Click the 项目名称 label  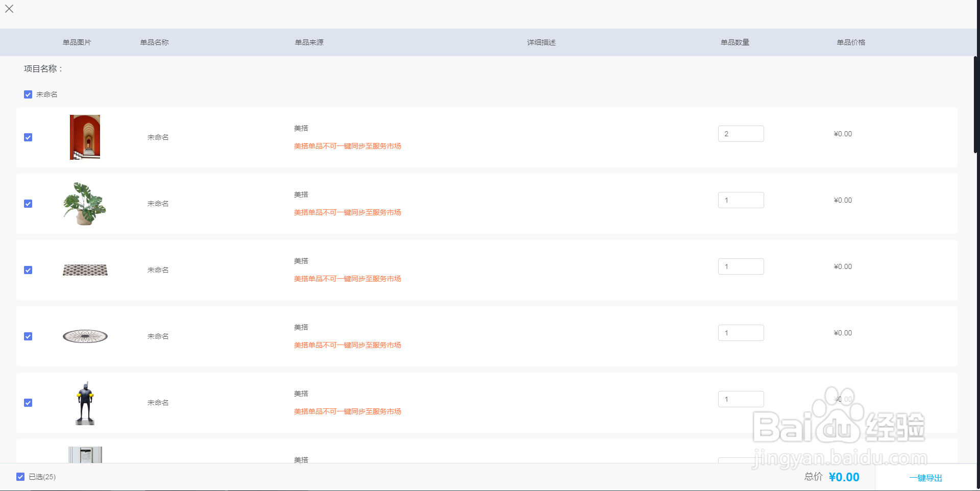43,69
